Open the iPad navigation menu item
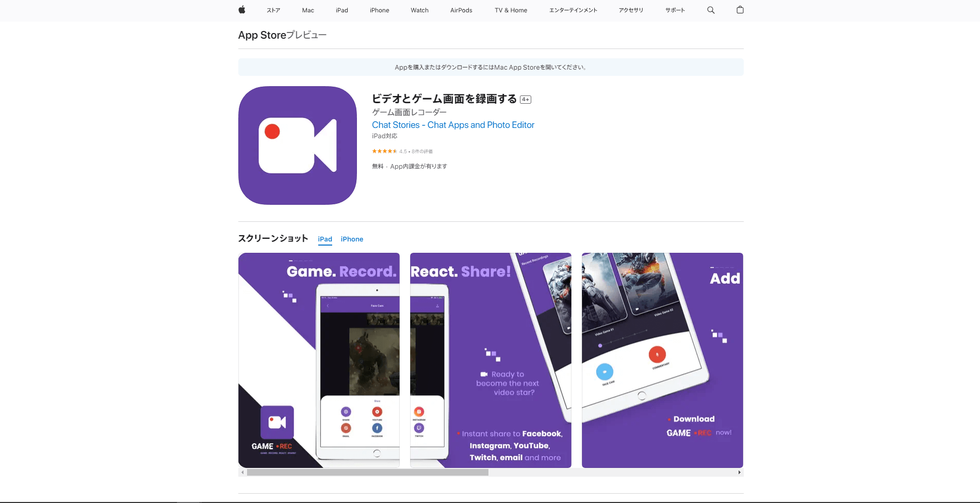Image resolution: width=980 pixels, height=503 pixels. point(342,10)
